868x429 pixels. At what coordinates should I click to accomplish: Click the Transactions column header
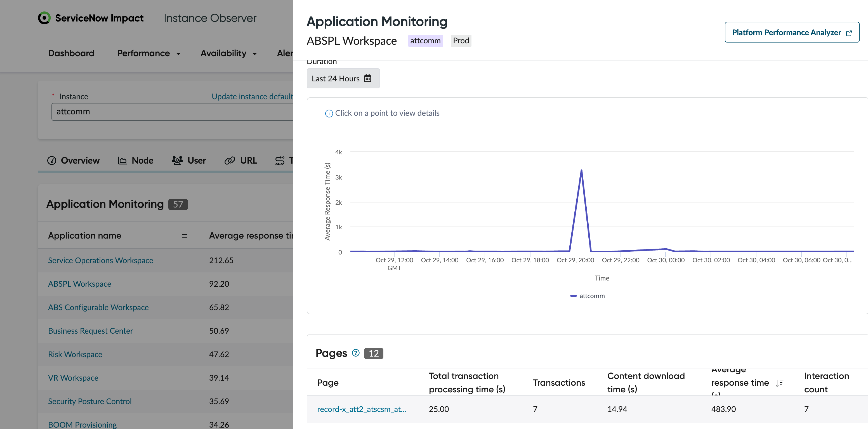pyautogui.click(x=559, y=383)
